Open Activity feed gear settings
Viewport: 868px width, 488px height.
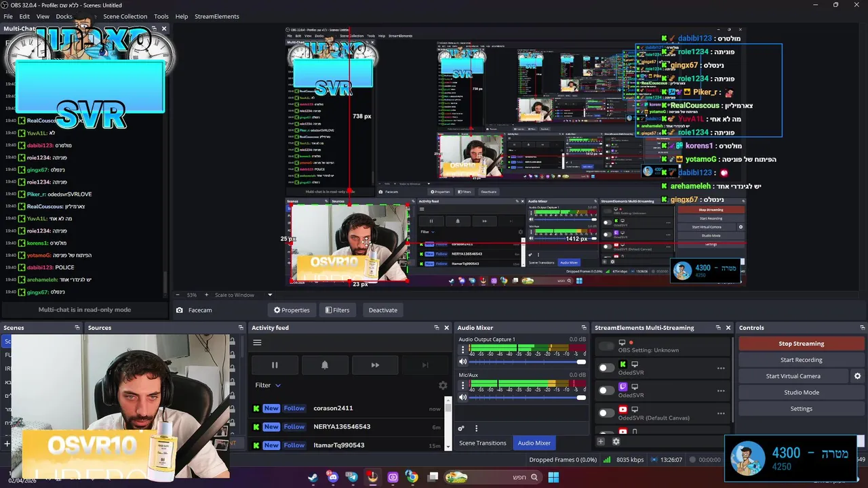click(443, 385)
